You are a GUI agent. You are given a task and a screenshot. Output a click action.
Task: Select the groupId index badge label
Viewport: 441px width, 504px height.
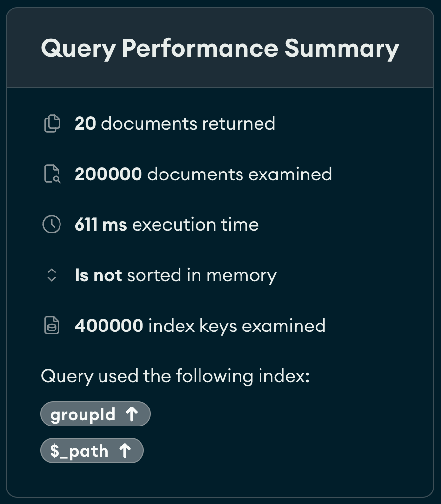(x=83, y=414)
